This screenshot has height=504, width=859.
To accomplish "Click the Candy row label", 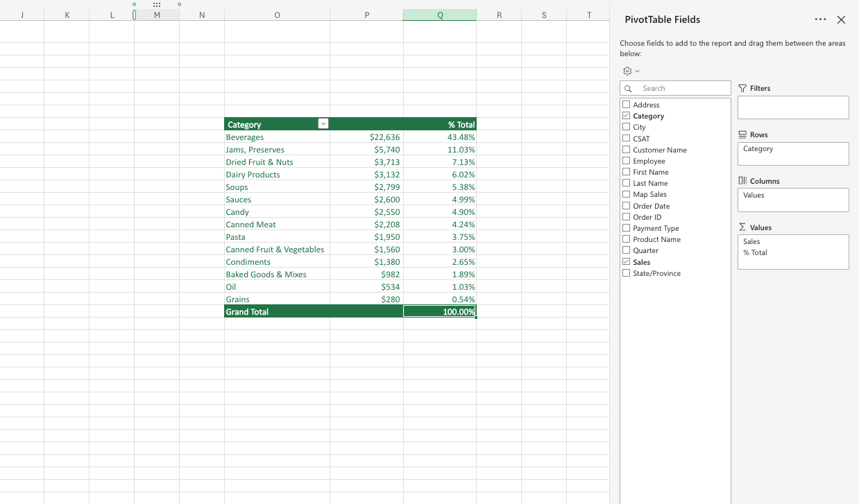I will point(277,212).
